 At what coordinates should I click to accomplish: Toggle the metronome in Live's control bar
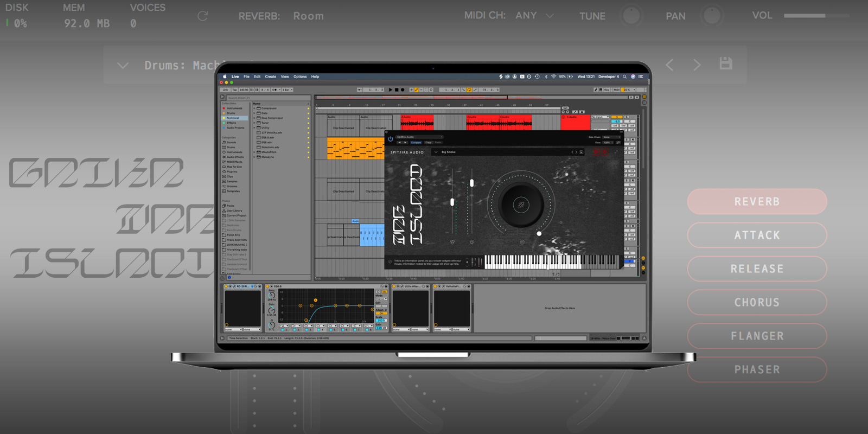click(275, 90)
